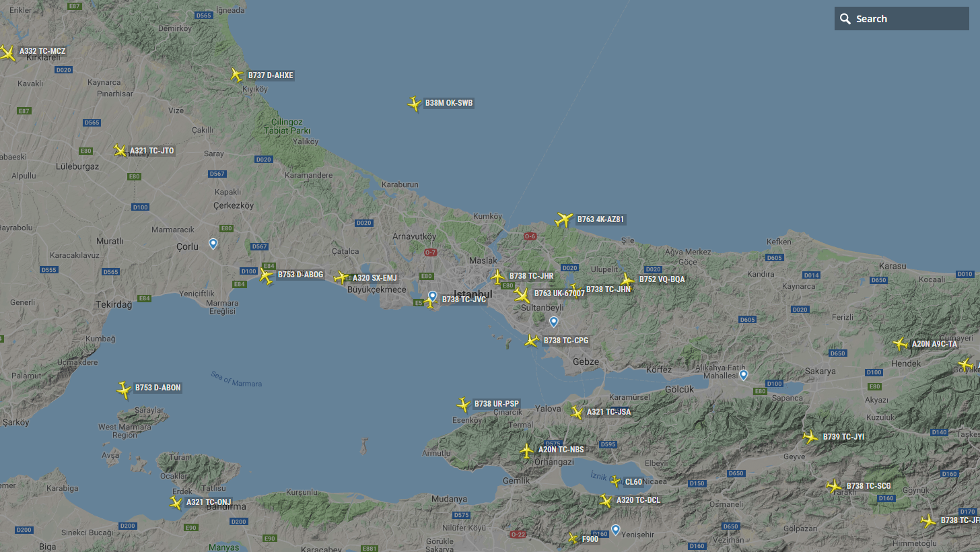Click the B38M OK-SWB aircraft icon
This screenshot has width=980, height=552.
414,103
